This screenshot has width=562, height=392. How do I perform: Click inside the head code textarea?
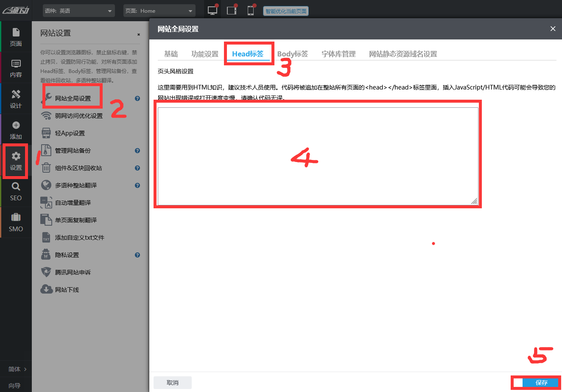(317, 156)
